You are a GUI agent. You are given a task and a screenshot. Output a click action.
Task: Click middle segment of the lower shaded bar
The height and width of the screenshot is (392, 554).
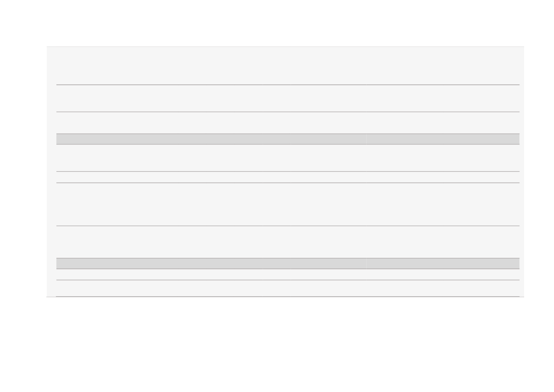[x=328, y=264]
